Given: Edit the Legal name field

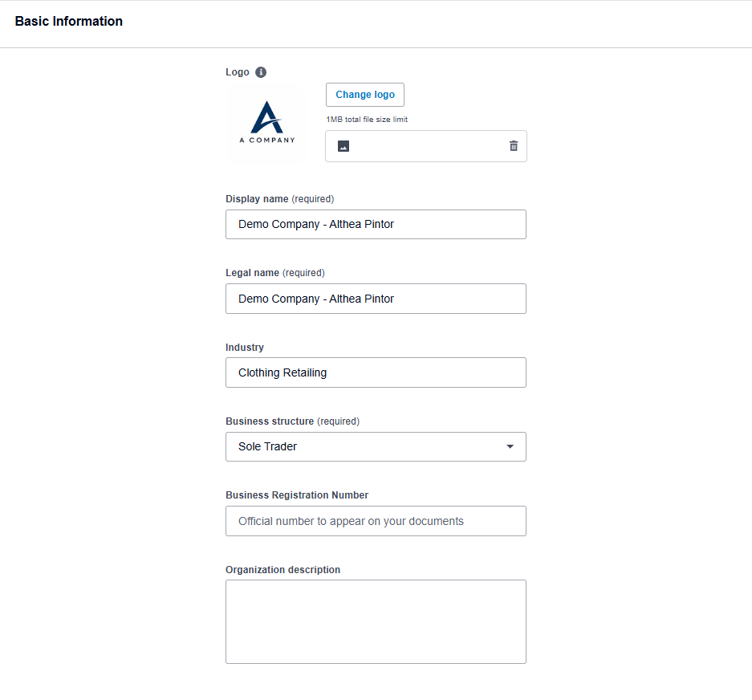Looking at the screenshot, I should click(376, 299).
